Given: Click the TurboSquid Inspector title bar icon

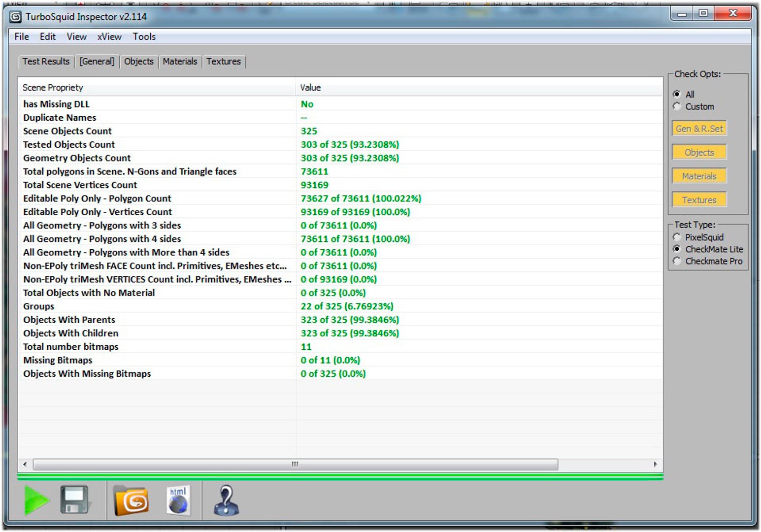Looking at the screenshot, I should pyautogui.click(x=16, y=17).
